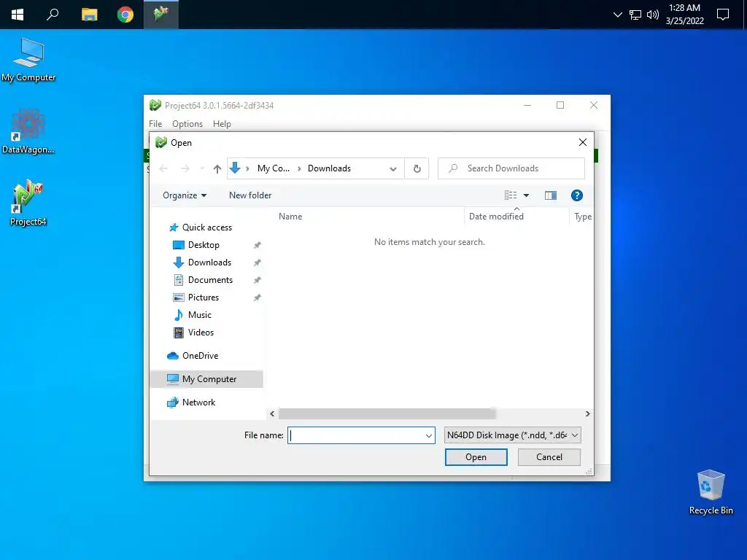The width and height of the screenshot is (747, 560).
Task: Show hidden system tray icons
Action: [x=617, y=15]
